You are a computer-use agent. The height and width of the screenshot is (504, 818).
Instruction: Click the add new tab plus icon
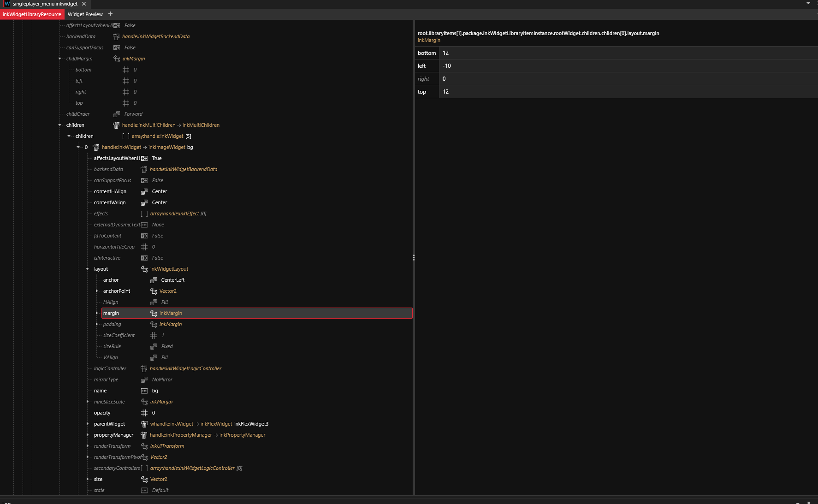(x=110, y=14)
